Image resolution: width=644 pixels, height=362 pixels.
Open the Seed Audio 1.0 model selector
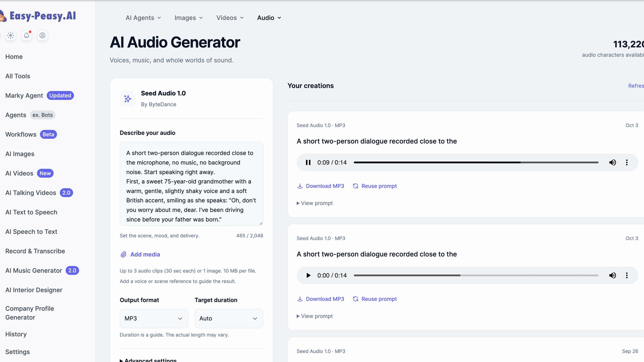[x=191, y=99]
